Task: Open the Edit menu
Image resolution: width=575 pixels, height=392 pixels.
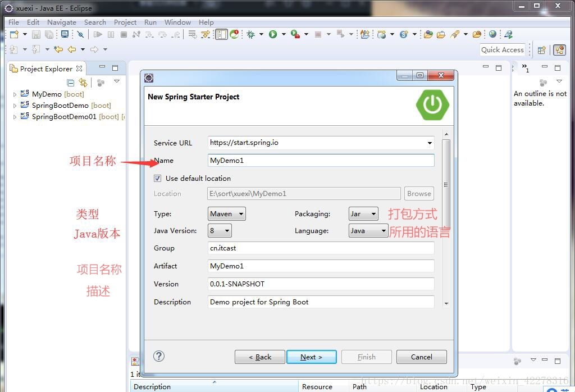Action: pos(33,22)
